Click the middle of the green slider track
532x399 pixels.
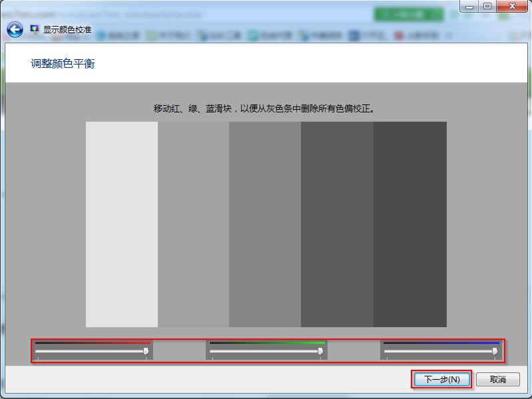click(x=265, y=351)
